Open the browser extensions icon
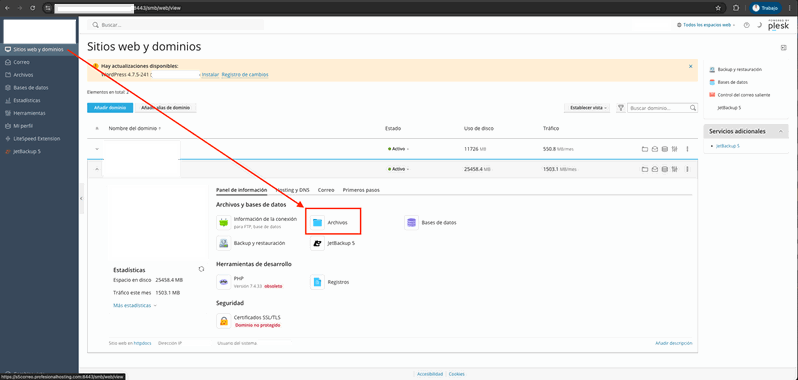Image resolution: width=798 pixels, height=380 pixels. pyautogui.click(x=736, y=8)
